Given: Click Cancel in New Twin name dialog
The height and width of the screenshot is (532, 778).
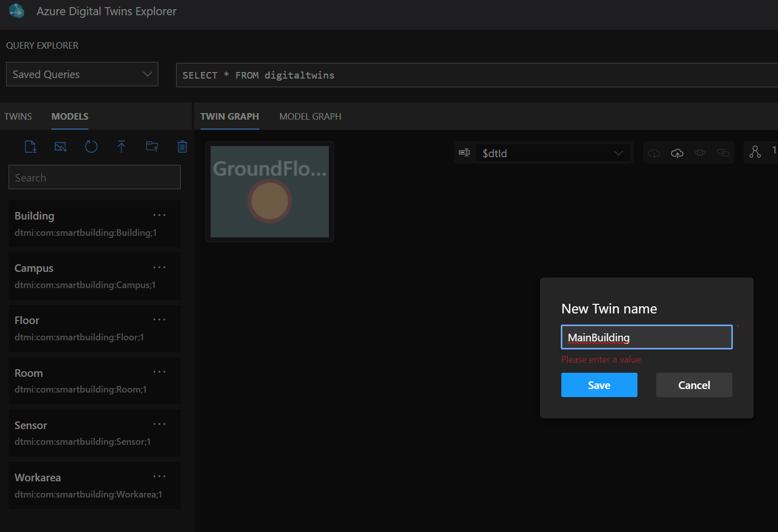Looking at the screenshot, I should tap(694, 385).
